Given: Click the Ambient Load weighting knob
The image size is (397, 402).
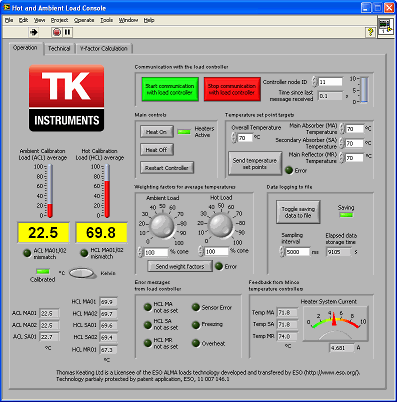Looking at the screenshot, I should 162,226.
